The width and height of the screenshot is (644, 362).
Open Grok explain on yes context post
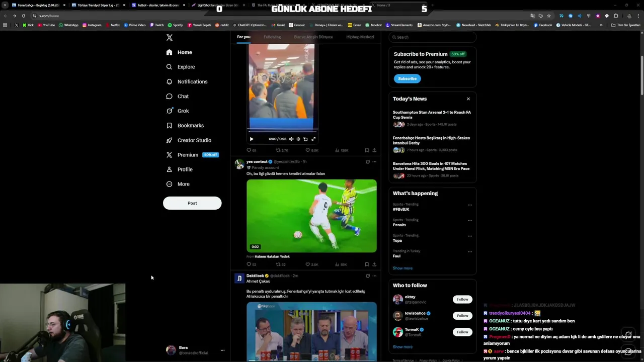point(367,162)
